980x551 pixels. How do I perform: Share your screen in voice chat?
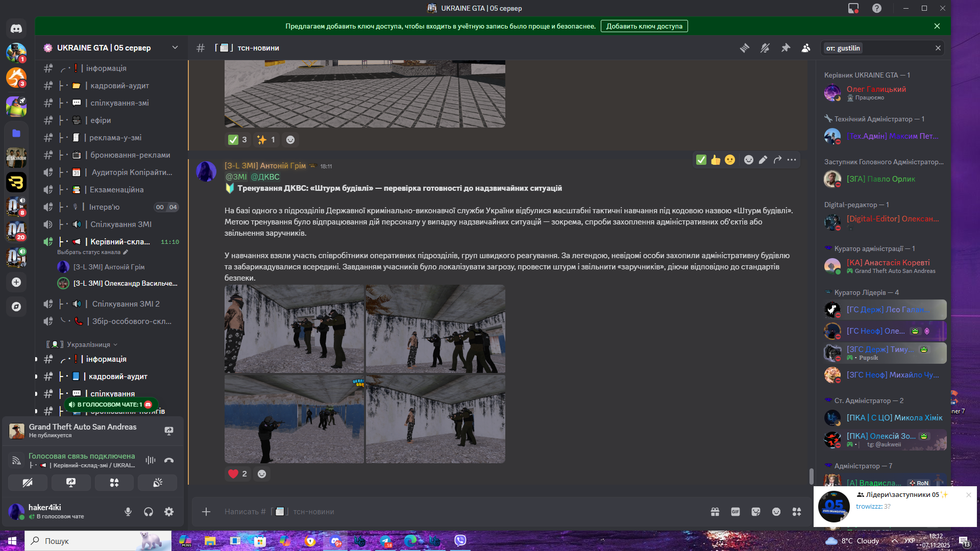pyautogui.click(x=71, y=483)
